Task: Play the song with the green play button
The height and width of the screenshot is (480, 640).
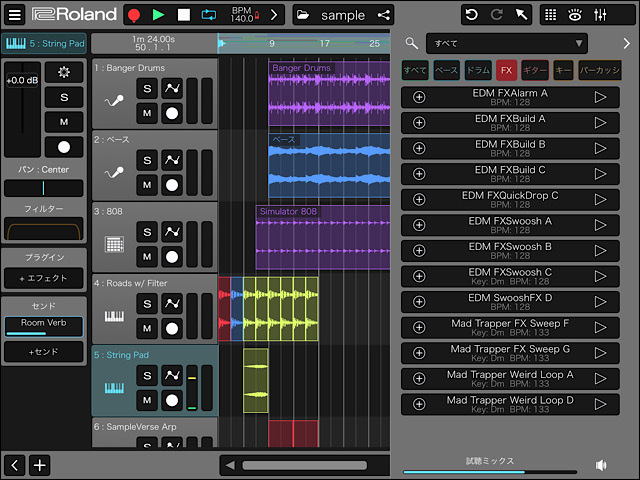Action: tap(158, 15)
